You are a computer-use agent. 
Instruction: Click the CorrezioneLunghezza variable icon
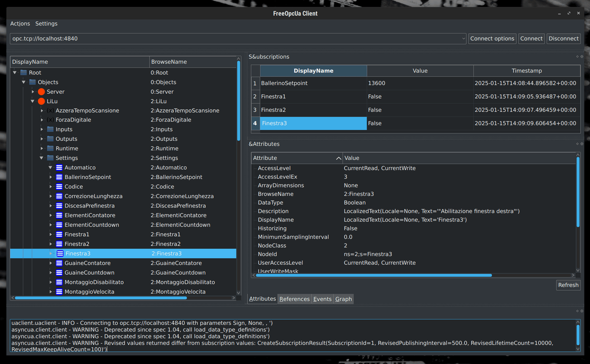[59, 197]
